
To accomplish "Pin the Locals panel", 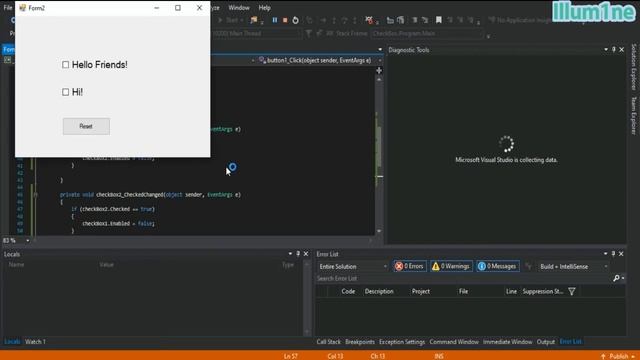I will click(x=298, y=254).
